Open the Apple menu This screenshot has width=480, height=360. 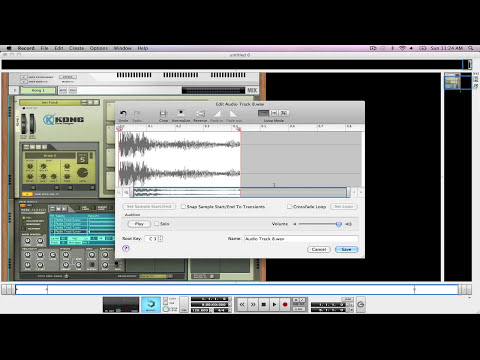(x=9, y=48)
